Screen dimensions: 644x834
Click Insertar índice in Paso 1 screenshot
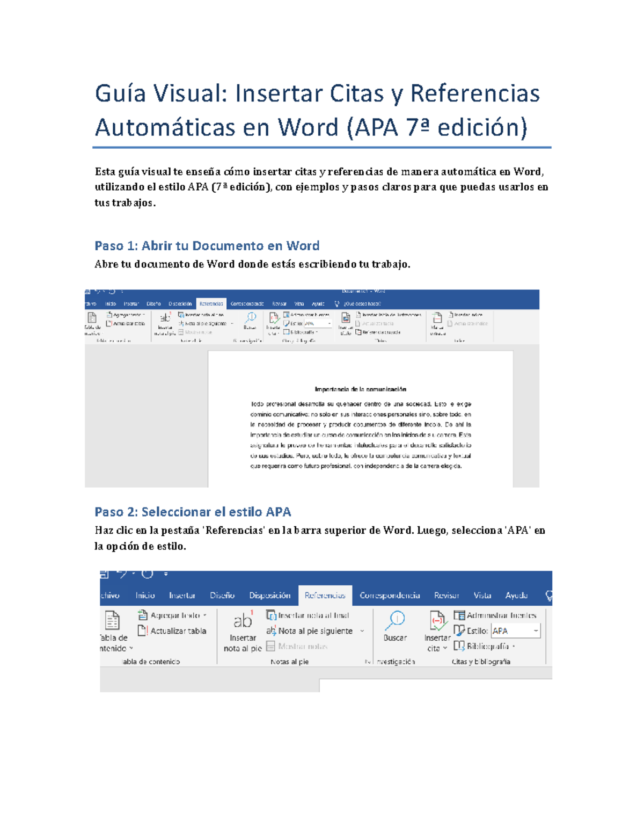(465, 315)
